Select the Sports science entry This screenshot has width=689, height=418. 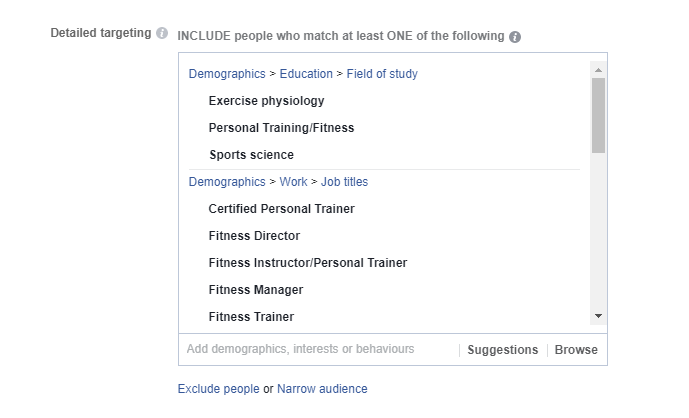(x=251, y=155)
